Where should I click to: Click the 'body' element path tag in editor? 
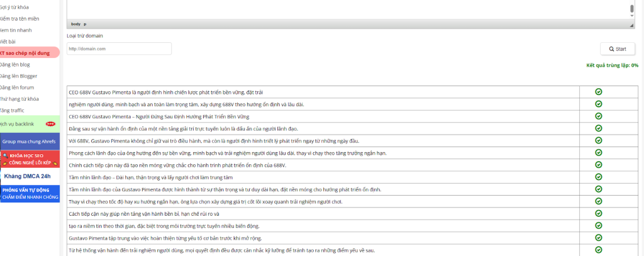(75, 23)
